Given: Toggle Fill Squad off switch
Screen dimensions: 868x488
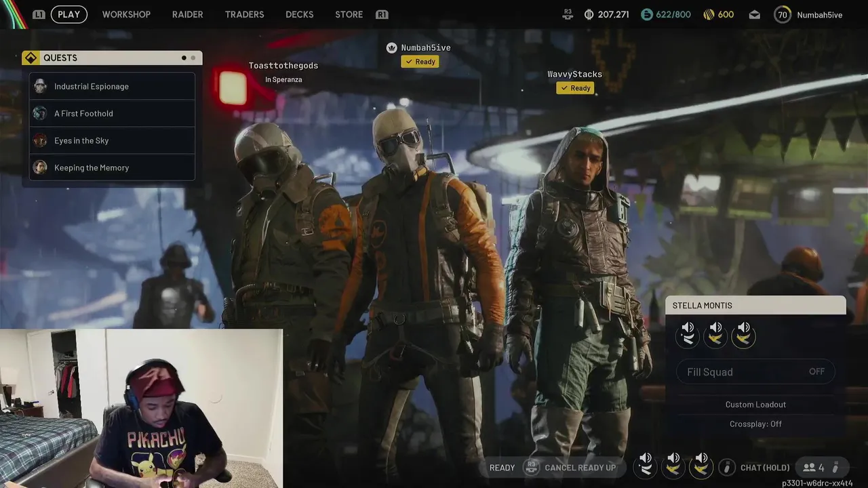Looking at the screenshot, I should pos(755,371).
